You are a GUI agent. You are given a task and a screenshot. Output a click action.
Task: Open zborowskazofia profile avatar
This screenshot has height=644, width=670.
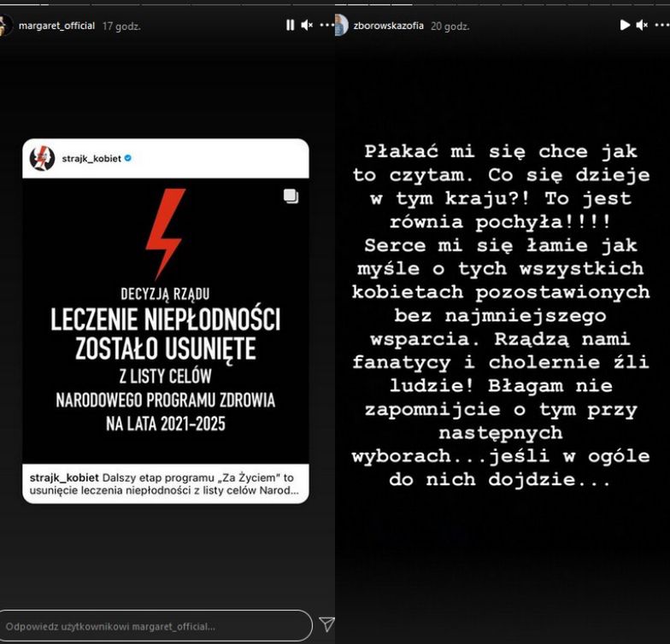pyautogui.click(x=342, y=26)
